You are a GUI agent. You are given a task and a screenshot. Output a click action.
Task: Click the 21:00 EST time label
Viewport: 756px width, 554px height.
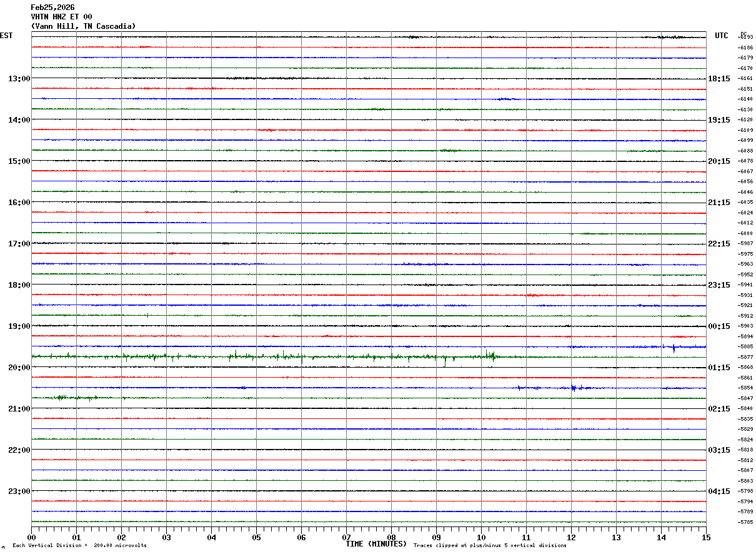tap(19, 409)
